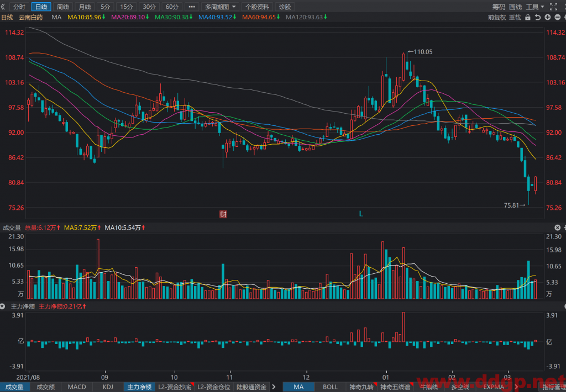
Task: Click the MA30:90.38 value
Action: click(174, 17)
